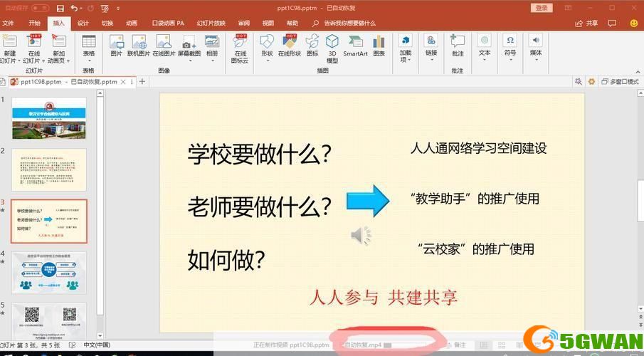Click the orange gear settings icon
Viewport: 644px width, 356px height.
(591, 81)
